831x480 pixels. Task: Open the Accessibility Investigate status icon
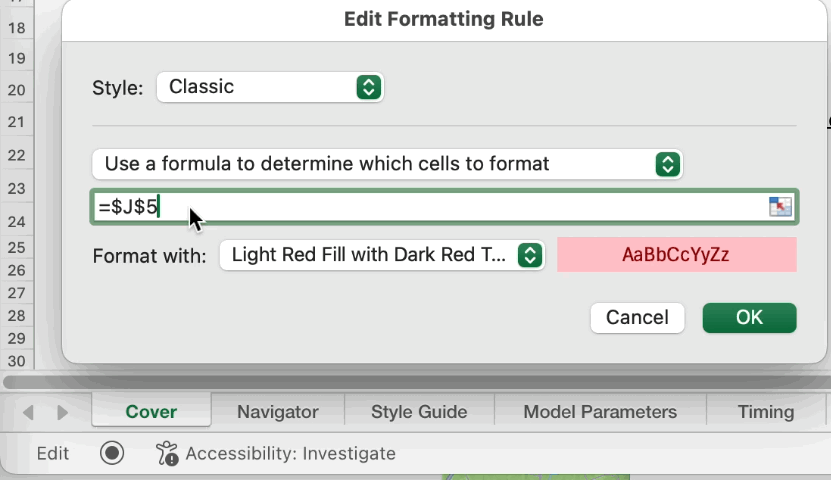point(167,453)
